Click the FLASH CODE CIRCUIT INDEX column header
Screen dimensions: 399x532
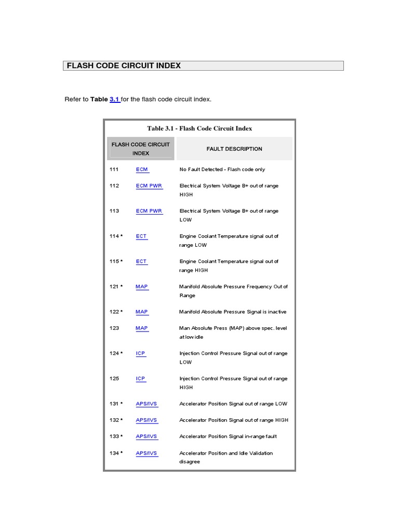[x=141, y=149]
